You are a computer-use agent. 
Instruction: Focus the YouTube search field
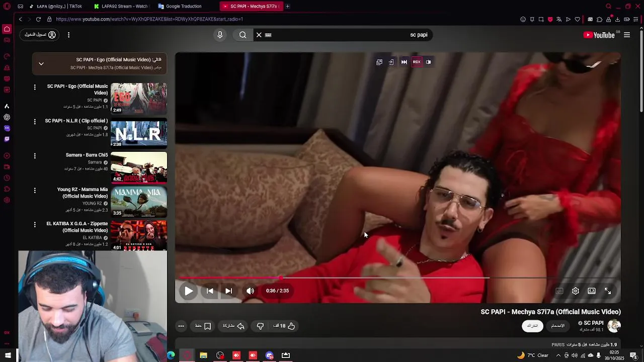(x=343, y=35)
